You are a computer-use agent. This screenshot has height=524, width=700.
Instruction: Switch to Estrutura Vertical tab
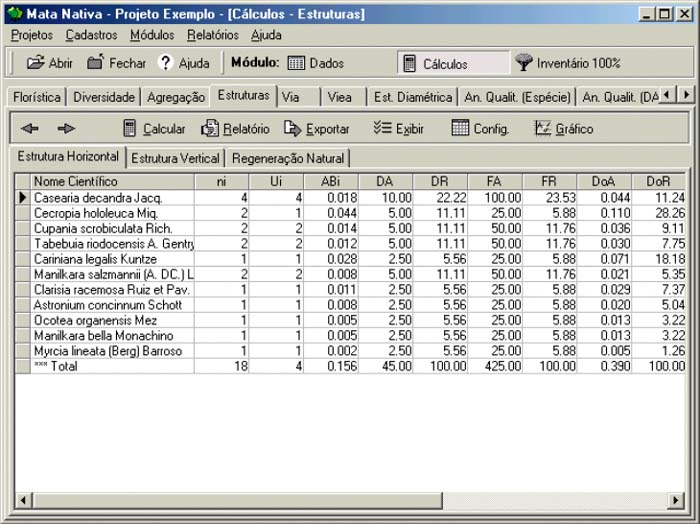click(x=175, y=158)
